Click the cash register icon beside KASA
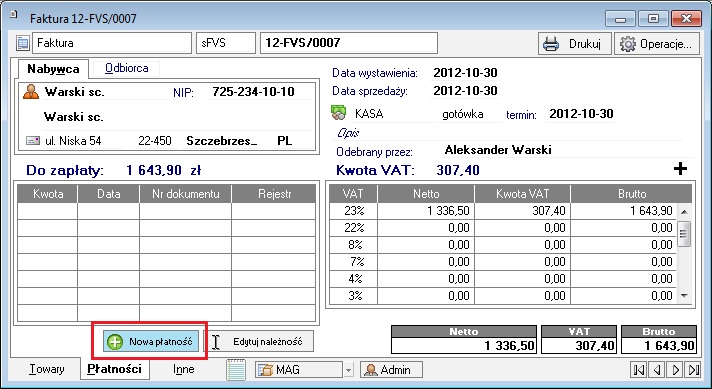Screen dimensions: 712x389 [339, 113]
